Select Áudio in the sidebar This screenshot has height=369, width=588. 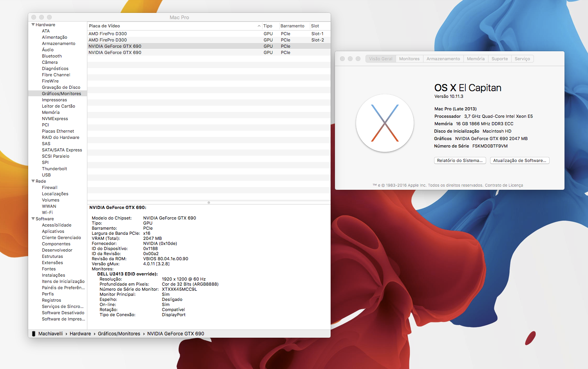point(48,50)
